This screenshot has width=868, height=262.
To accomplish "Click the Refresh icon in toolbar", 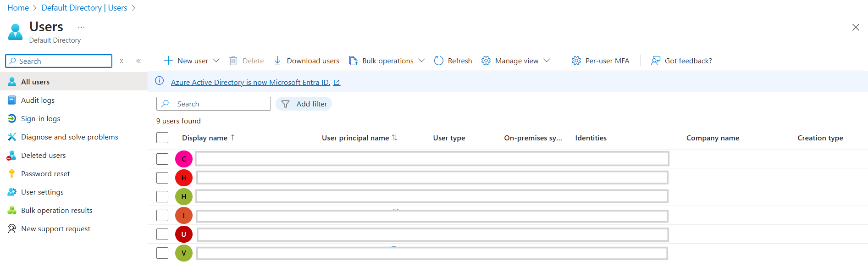I will click(439, 61).
